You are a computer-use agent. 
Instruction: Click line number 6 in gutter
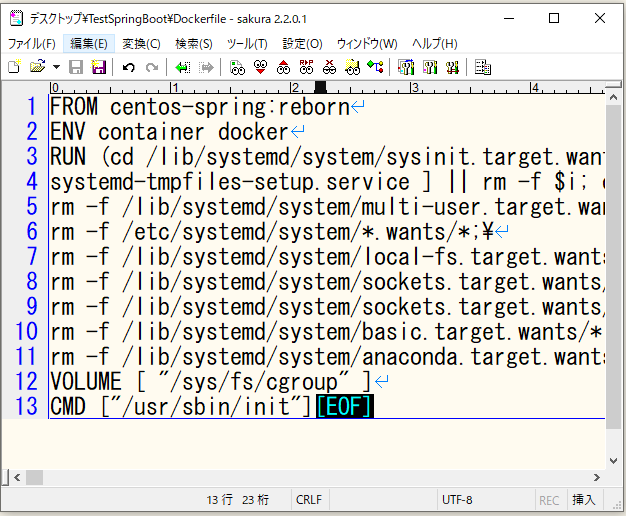[32, 232]
